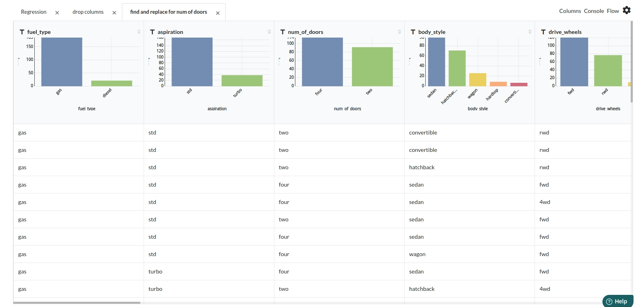The height and width of the screenshot is (307, 644).
Task: Click the num_of_doors column header name
Action: [x=305, y=32]
